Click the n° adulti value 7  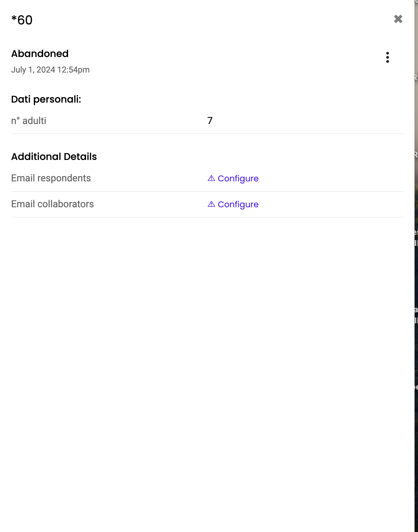[210, 121]
